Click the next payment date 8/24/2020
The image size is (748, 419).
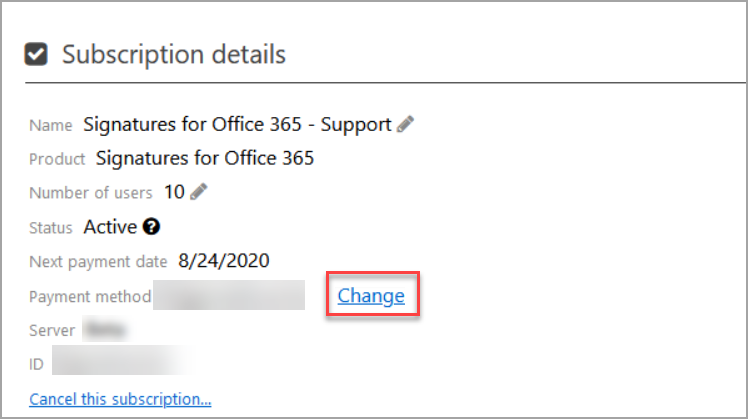(223, 262)
